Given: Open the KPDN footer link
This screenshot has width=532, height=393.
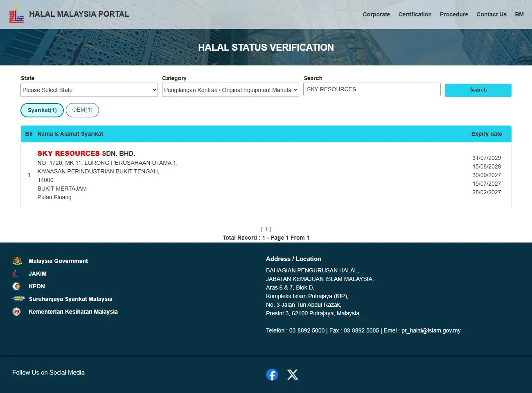Looking at the screenshot, I should (37, 286).
